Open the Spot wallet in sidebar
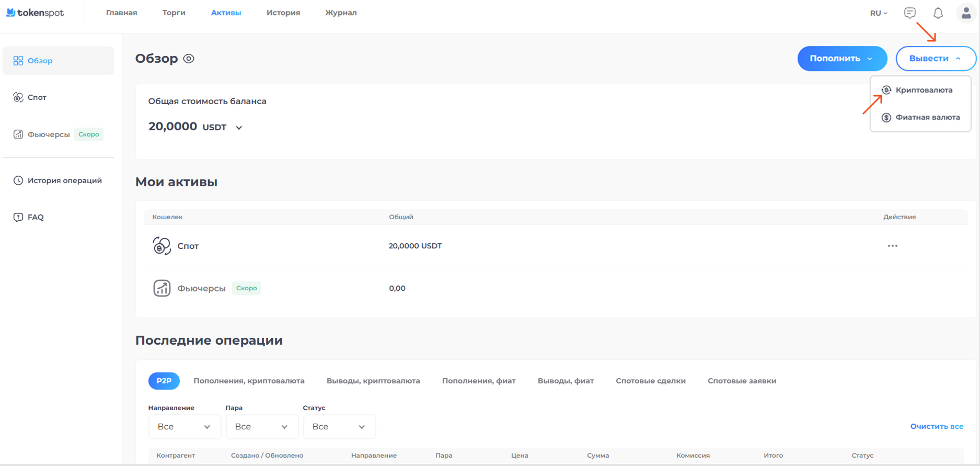This screenshot has height=466, width=980. pyautogui.click(x=37, y=97)
